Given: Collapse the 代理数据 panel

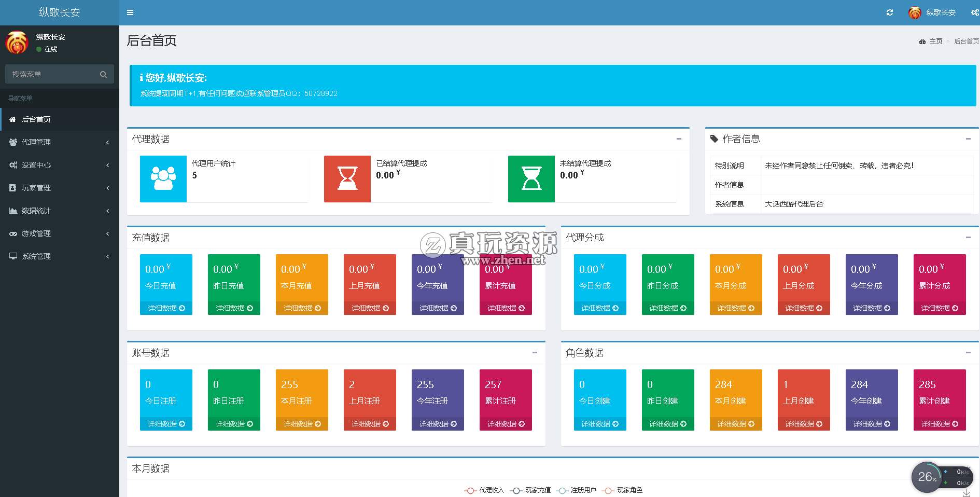Looking at the screenshot, I should coord(679,139).
